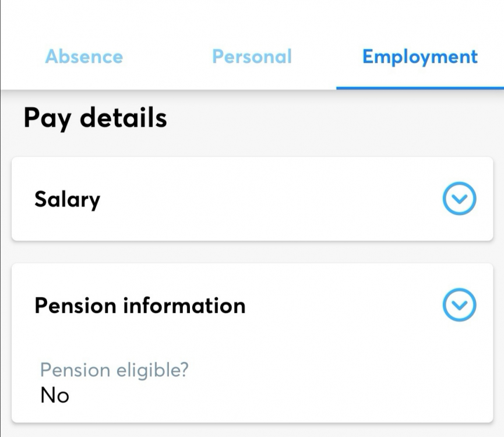The width and height of the screenshot is (504, 437).
Task: Select the 'Pension eligible?' field label
Action: click(114, 370)
